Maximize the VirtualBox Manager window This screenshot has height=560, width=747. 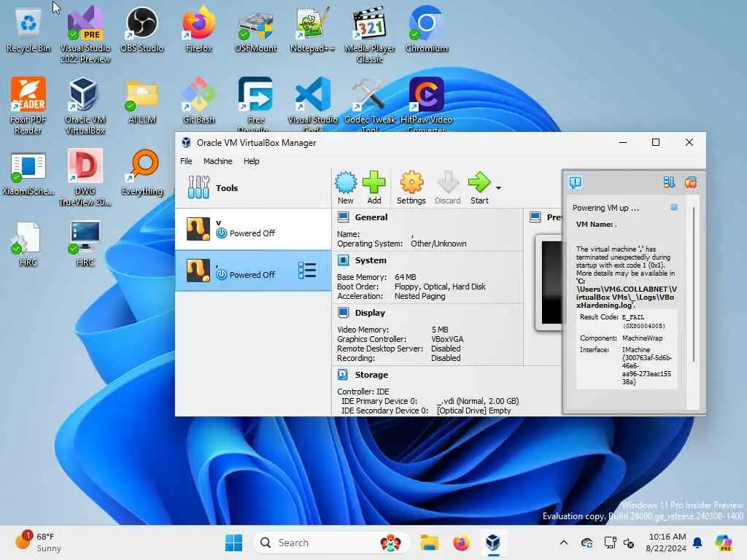point(656,142)
